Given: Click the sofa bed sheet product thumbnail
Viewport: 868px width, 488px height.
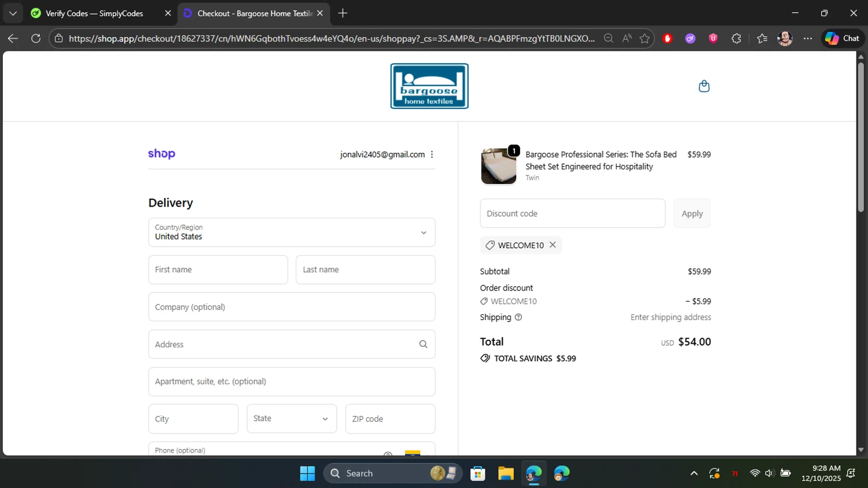Looking at the screenshot, I should coord(499,166).
